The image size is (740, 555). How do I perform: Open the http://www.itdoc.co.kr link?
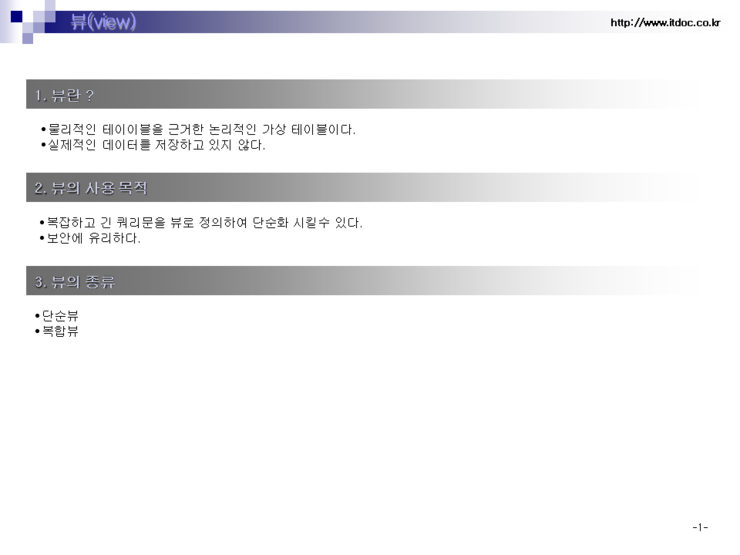(x=665, y=23)
